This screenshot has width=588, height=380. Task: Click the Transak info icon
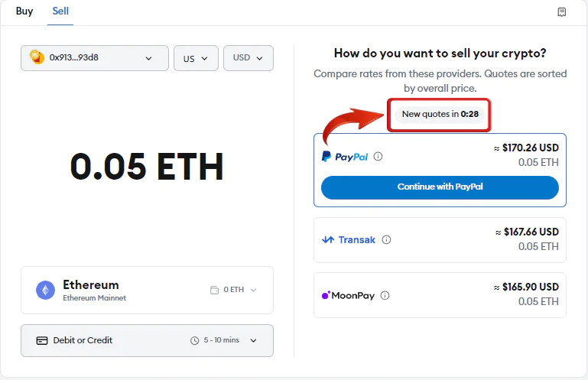tap(386, 239)
